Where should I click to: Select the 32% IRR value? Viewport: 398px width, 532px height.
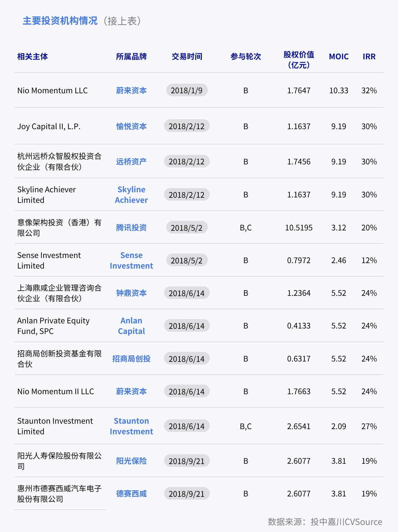369,90
